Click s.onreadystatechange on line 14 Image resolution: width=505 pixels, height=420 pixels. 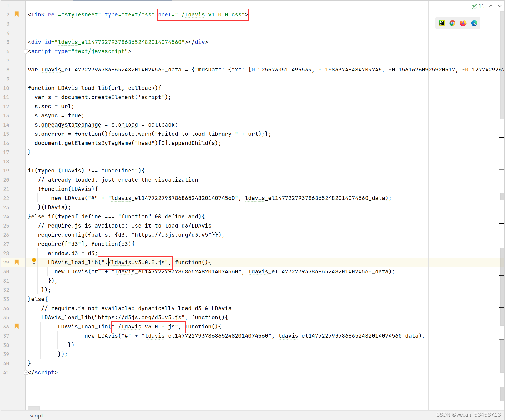click(x=68, y=125)
